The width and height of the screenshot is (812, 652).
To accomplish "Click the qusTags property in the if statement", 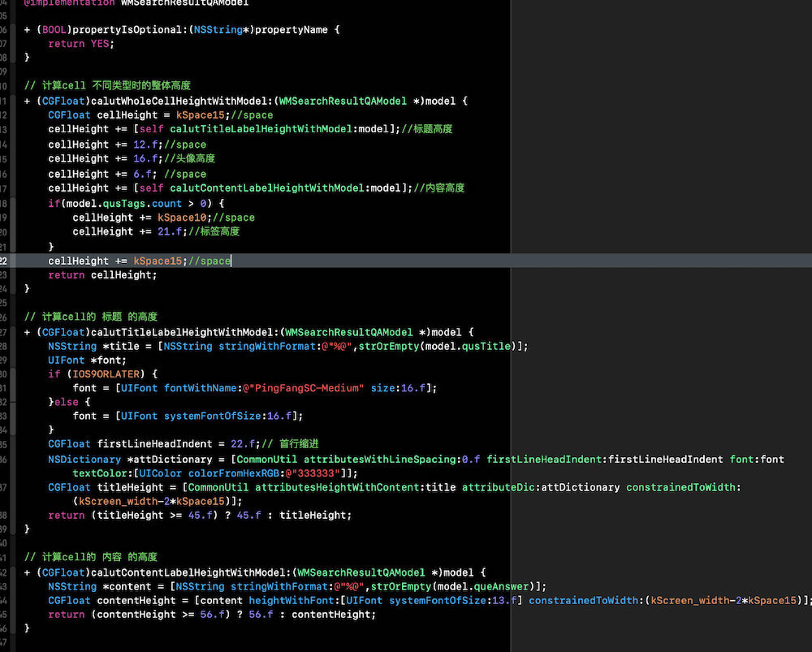I will 123,204.
